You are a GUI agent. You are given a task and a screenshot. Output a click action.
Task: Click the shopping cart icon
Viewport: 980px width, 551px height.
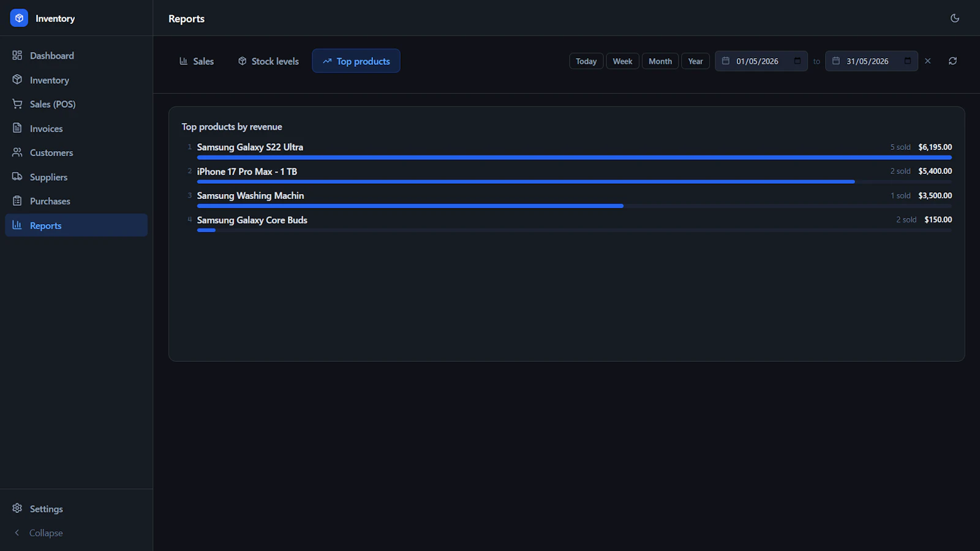(x=17, y=104)
